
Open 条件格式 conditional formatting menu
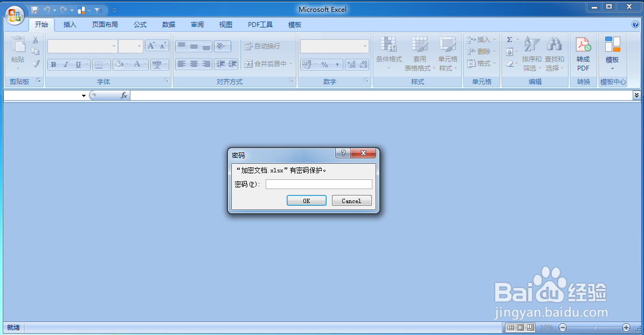click(x=389, y=53)
